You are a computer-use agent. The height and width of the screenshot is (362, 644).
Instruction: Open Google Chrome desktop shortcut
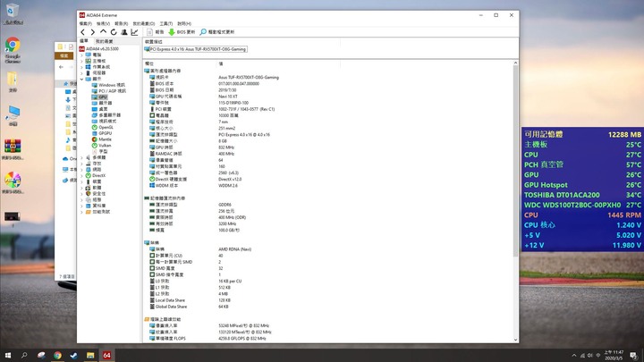pyautogui.click(x=13, y=49)
